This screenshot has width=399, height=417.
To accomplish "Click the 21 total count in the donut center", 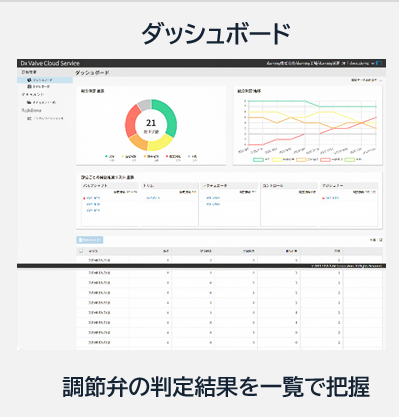I will pyautogui.click(x=151, y=123).
